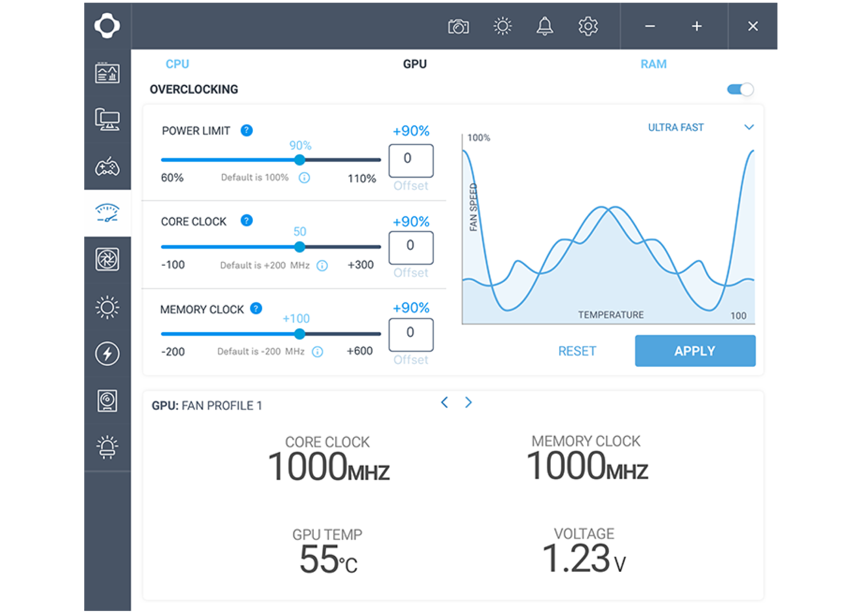Switch to the CPU tab
The height and width of the screenshot is (616, 862).
[x=177, y=64]
